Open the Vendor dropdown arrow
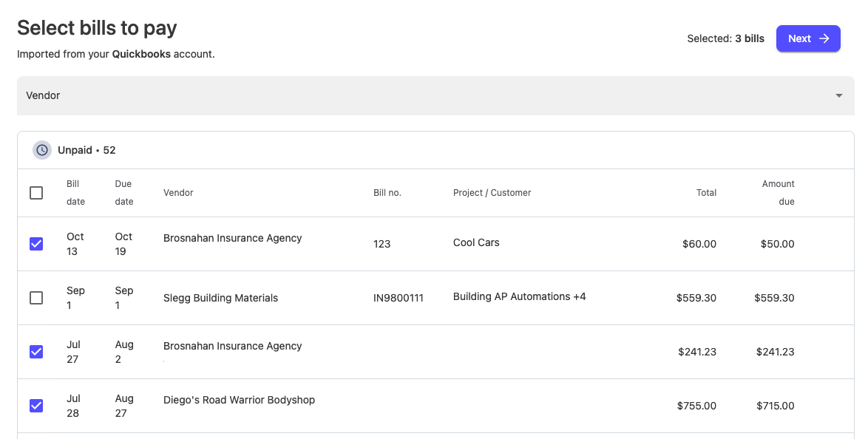 (x=838, y=96)
